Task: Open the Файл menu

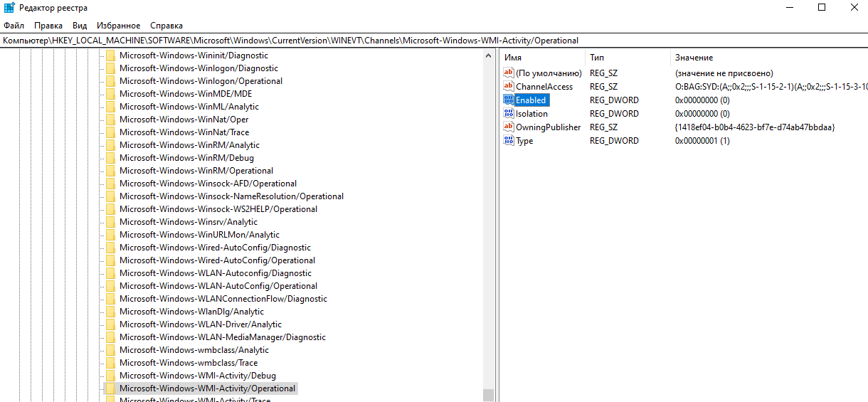Action: [x=14, y=26]
